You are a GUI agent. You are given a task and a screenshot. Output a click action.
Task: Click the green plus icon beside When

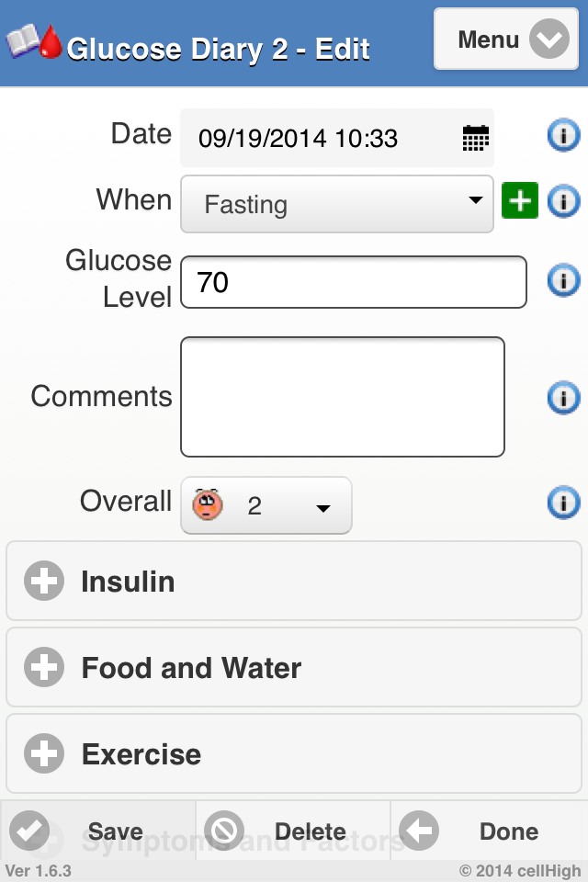click(x=520, y=200)
